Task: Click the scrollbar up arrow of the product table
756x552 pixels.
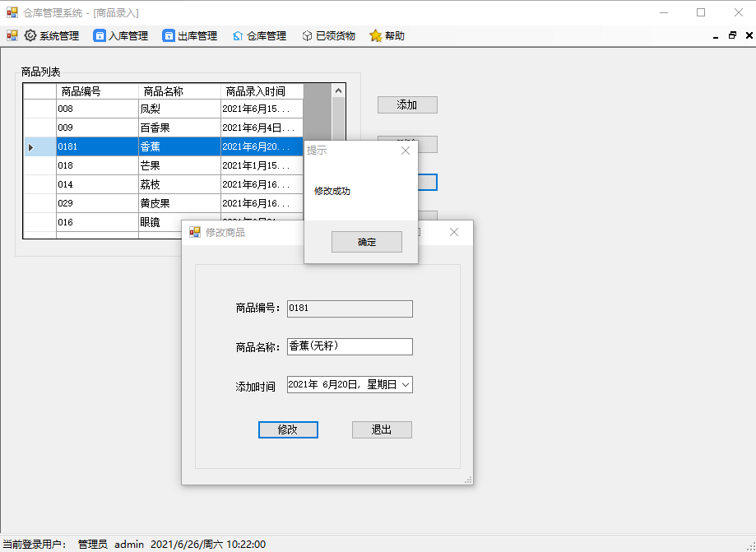Action: [x=338, y=90]
